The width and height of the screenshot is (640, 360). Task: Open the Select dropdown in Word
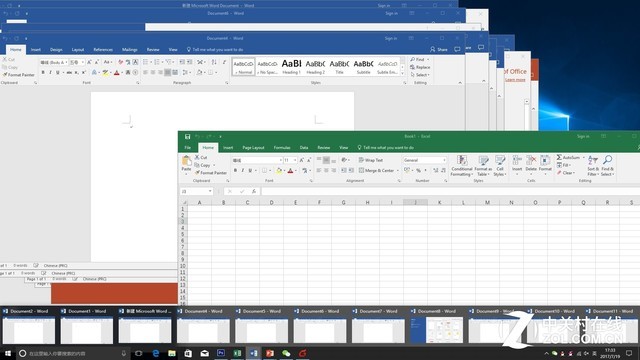click(420, 75)
